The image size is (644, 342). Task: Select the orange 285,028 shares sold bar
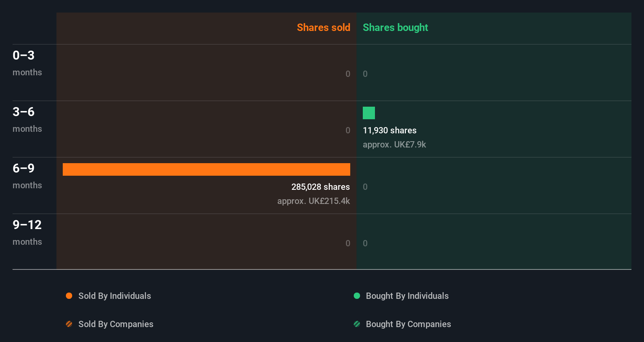click(206, 169)
